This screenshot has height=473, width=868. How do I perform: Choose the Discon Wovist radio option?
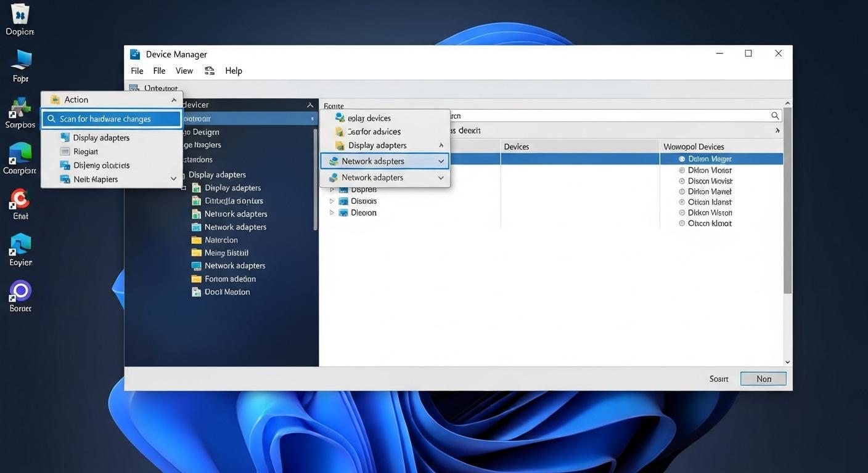[x=682, y=180]
